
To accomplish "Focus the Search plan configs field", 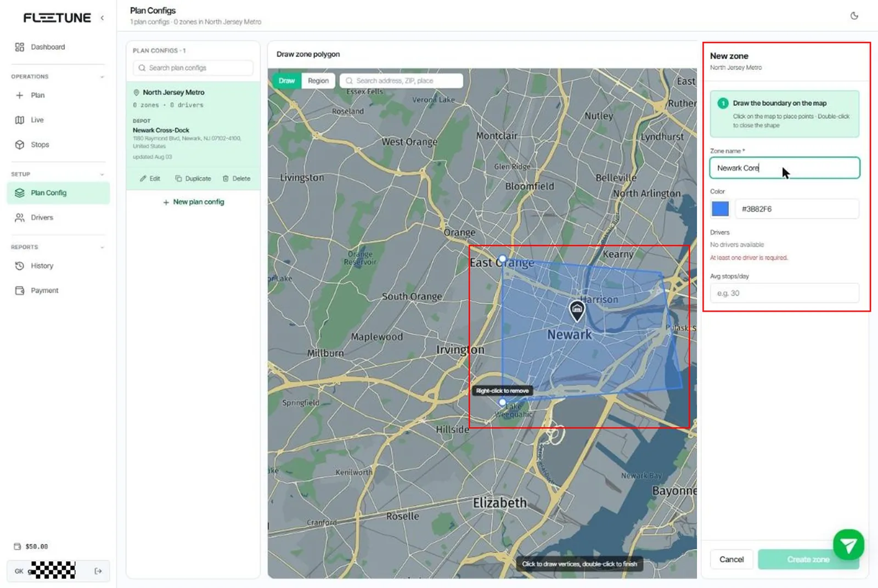I will pyautogui.click(x=193, y=68).
